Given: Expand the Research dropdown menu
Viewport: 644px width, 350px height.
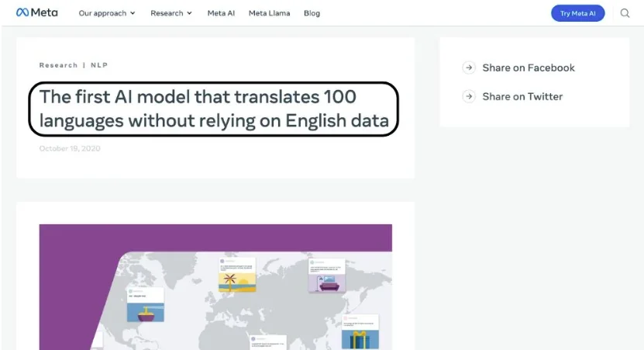Looking at the screenshot, I should [171, 13].
